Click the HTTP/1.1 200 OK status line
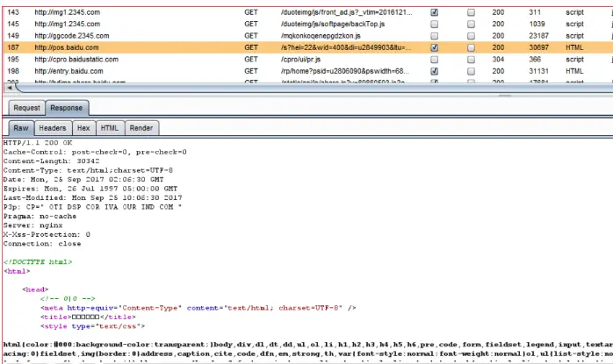The image size is (613, 364). pyautogui.click(x=38, y=143)
